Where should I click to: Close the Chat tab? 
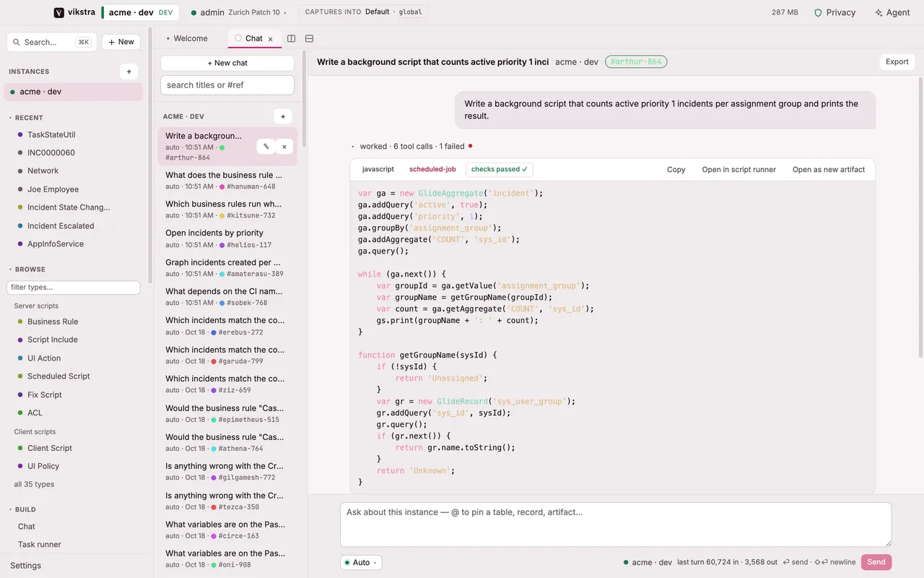(x=271, y=39)
